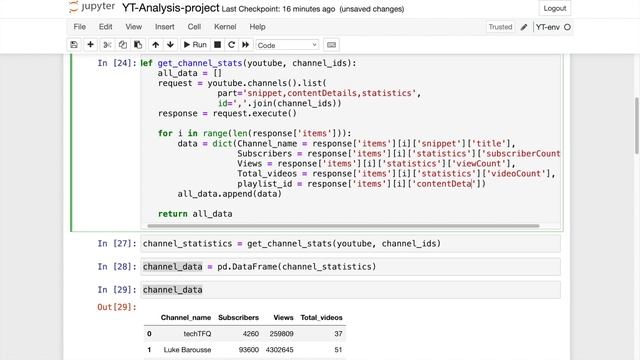
Task: Click the 'return all_data' code line
Action: click(x=195, y=214)
